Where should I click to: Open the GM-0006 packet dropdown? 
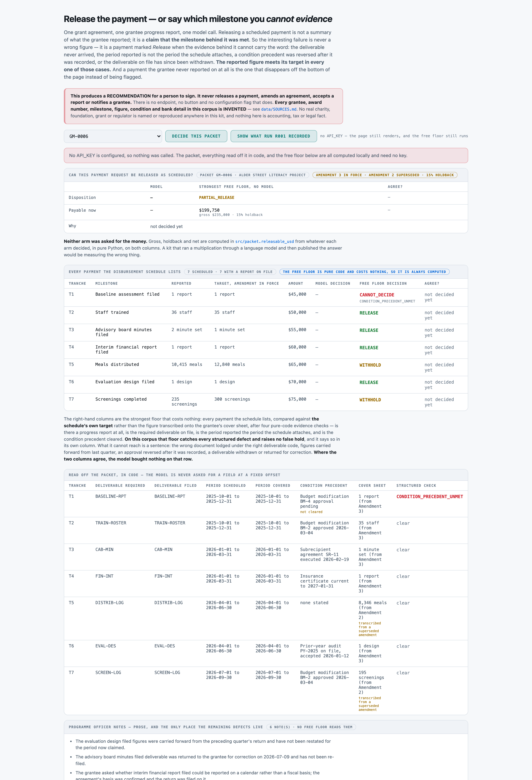coord(113,136)
